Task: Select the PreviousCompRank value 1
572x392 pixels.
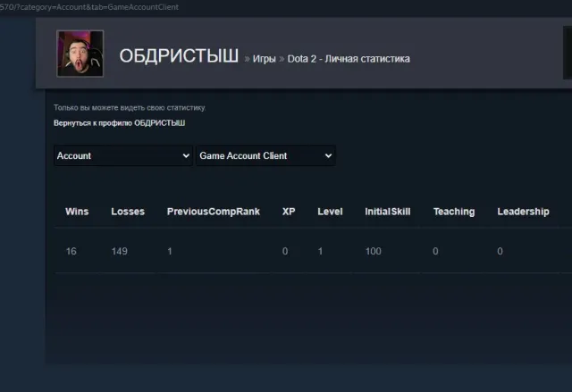Action: point(170,252)
